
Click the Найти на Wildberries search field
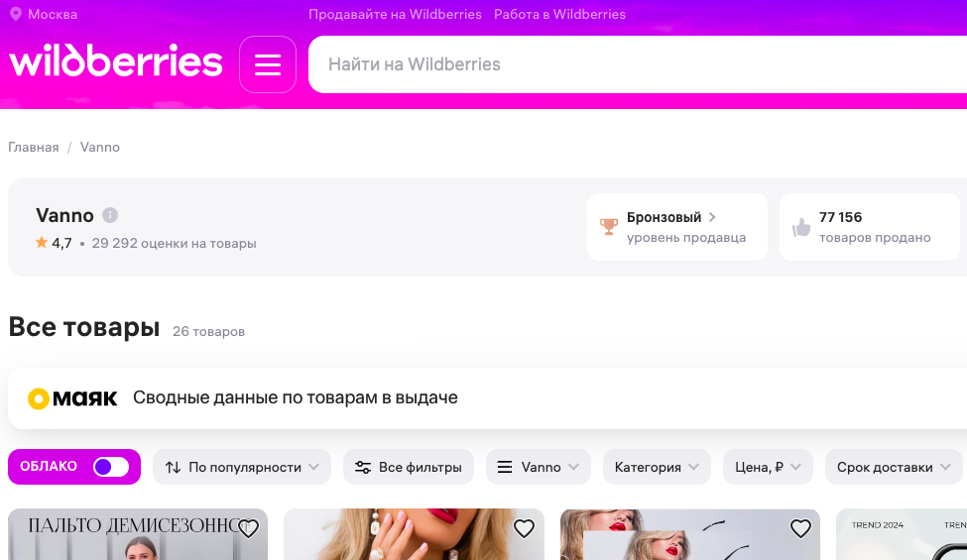click(x=635, y=64)
